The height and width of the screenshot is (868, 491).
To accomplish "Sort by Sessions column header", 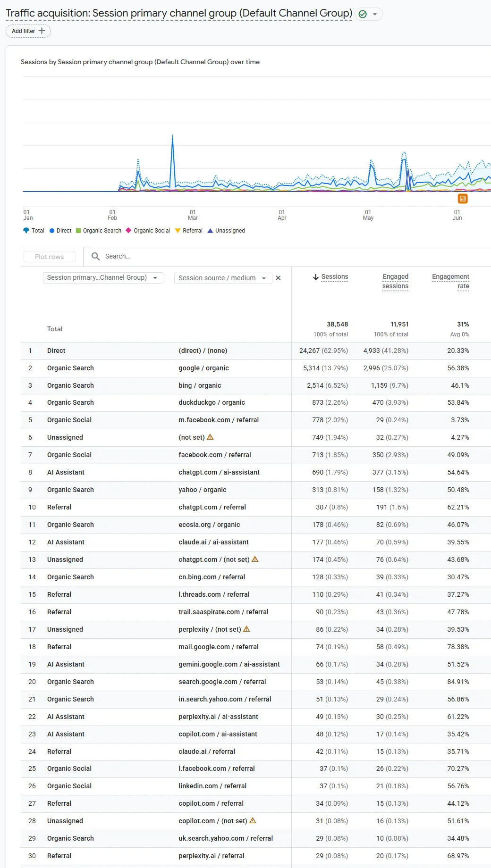I will [x=335, y=277].
